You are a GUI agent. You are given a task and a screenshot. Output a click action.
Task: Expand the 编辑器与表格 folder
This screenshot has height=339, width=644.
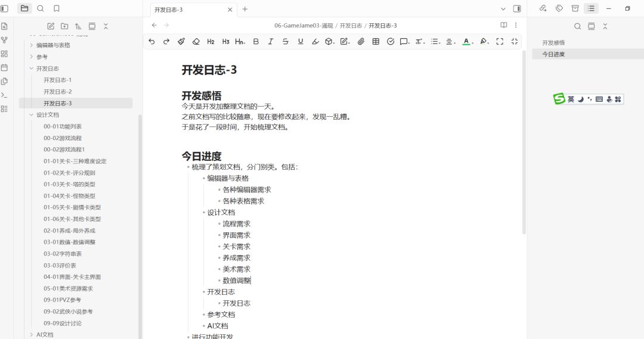[x=32, y=45]
